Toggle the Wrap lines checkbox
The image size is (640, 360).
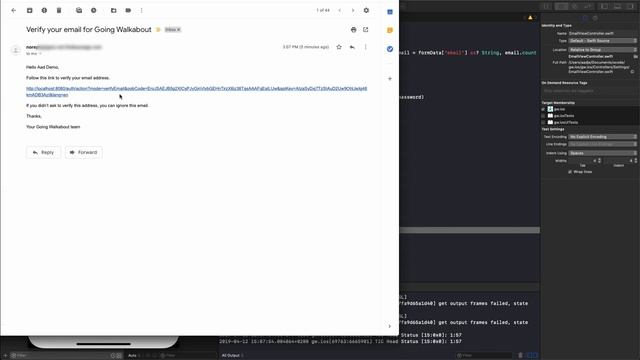570,172
